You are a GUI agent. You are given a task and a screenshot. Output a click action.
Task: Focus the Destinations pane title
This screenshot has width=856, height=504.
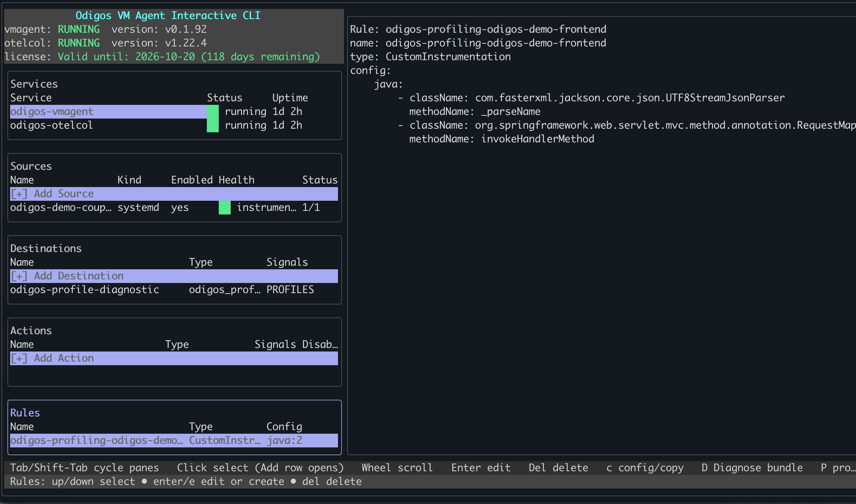pyautogui.click(x=46, y=248)
